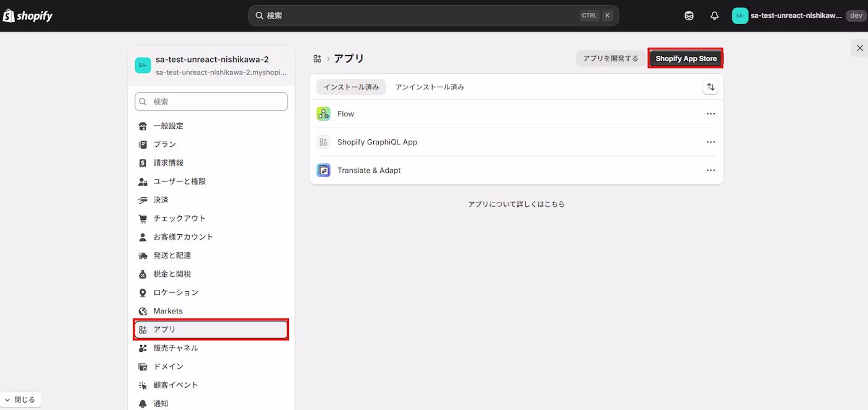The image size is (868, 410).
Task: Open the notifications bell in the top bar
Action: [714, 15]
